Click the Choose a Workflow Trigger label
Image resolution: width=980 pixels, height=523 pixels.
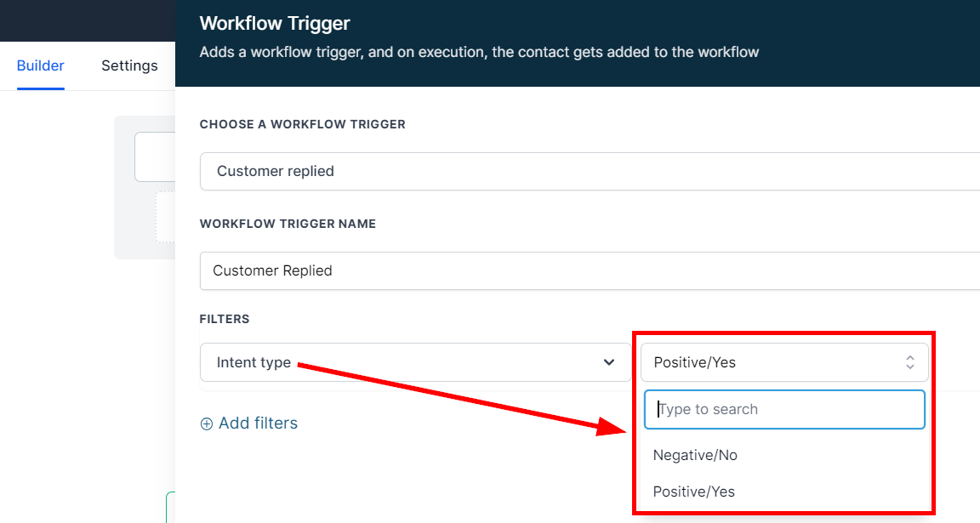pyautogui.click(x=302, y=124)
